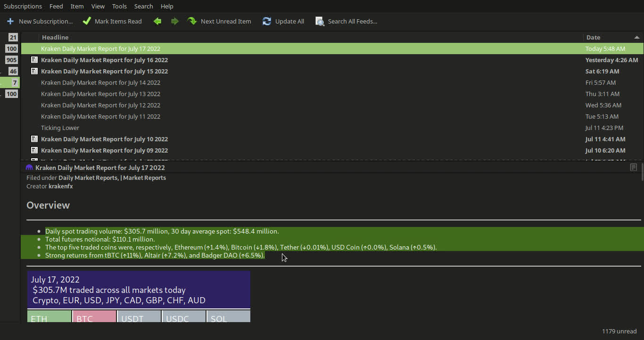
Task: Select Kraken Daily Market Report for July 14 2022
Action: coord(332,82)
